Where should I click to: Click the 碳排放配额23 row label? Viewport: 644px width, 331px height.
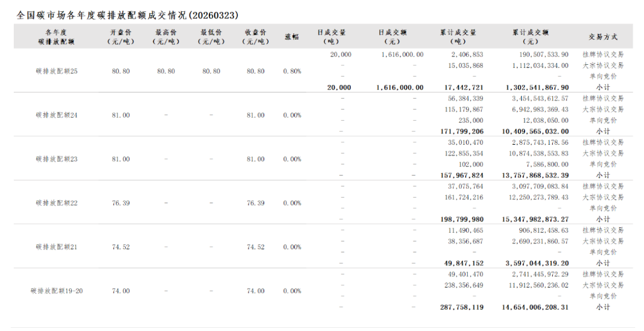pyautogui.click(x=57, y=159)
